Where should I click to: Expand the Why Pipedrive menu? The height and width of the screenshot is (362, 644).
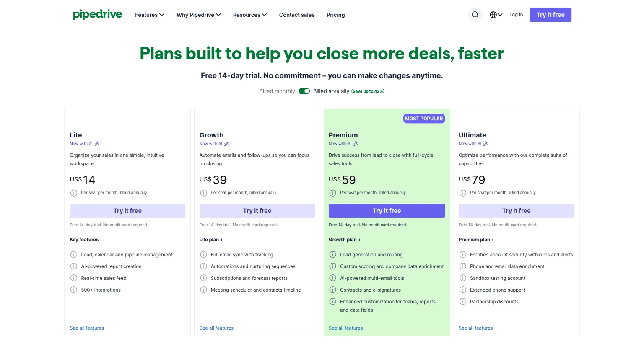pyautogui.click(x=199, y=15)
